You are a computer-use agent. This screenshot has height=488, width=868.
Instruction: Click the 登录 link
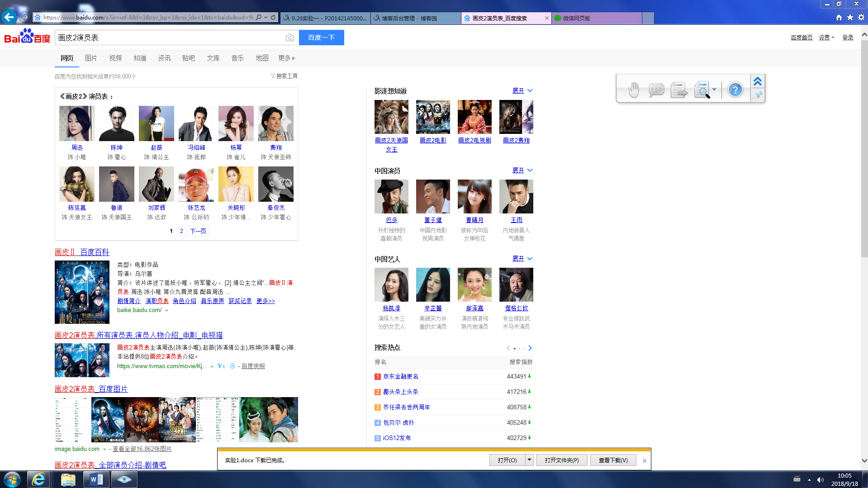tap(848, 38)
